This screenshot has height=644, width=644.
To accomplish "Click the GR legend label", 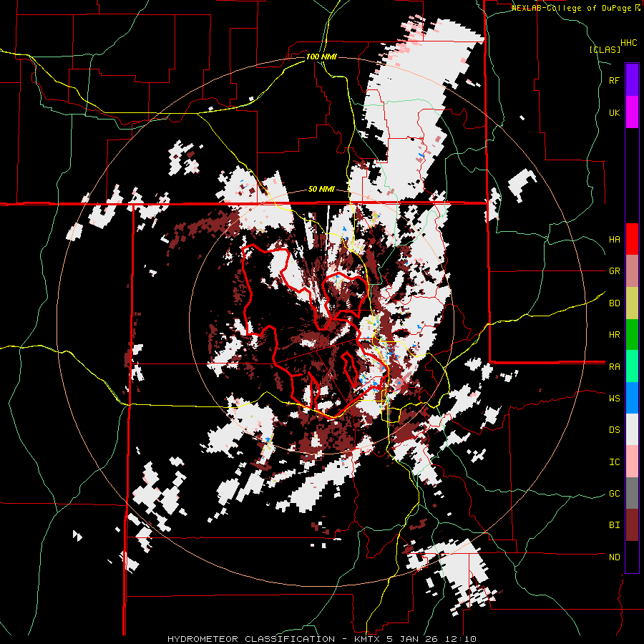I will [x=614, y=271].
